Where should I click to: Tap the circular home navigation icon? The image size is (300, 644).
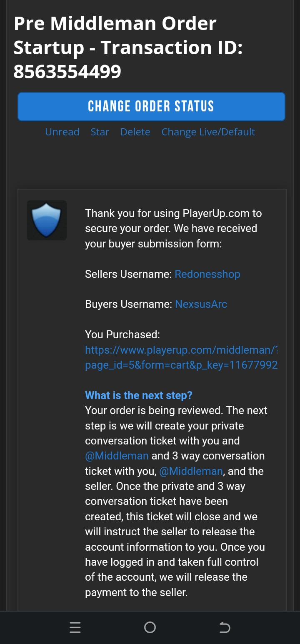[x=150, y=627]
